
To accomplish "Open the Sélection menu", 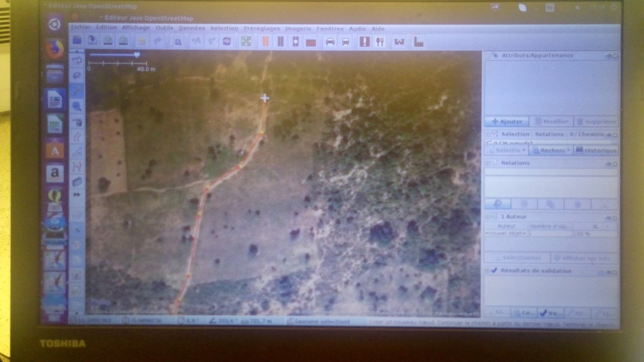I will pyautogui.click(x=224, y=28).
